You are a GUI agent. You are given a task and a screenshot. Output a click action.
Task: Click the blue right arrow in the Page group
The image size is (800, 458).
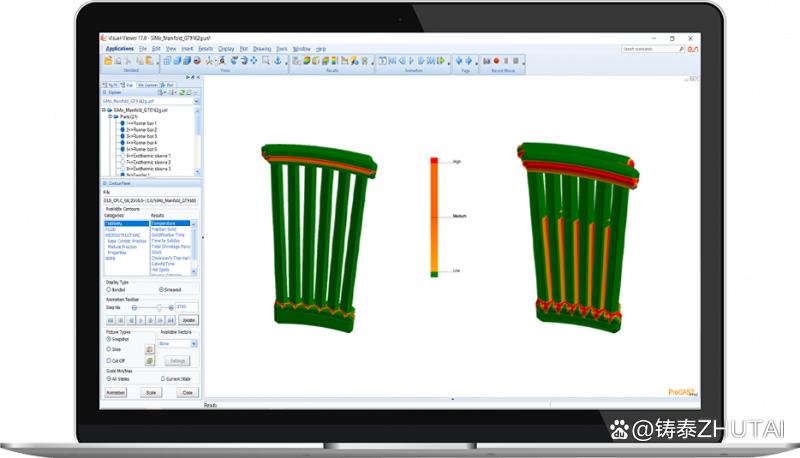(x=468, y=61)
